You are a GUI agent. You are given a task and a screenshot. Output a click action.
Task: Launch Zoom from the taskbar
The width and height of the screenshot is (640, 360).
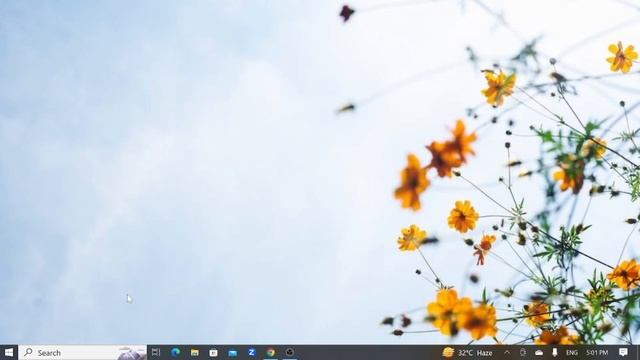point(251,352)
